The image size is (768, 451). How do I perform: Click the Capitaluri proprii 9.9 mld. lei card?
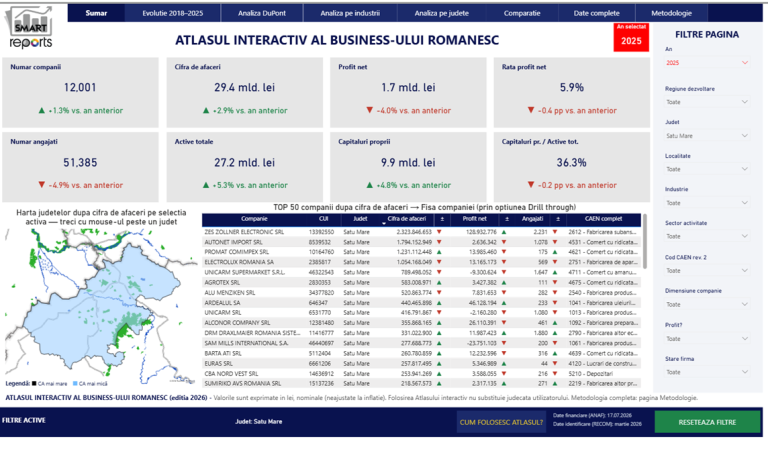pyautogui.click(x=408, y=167)
